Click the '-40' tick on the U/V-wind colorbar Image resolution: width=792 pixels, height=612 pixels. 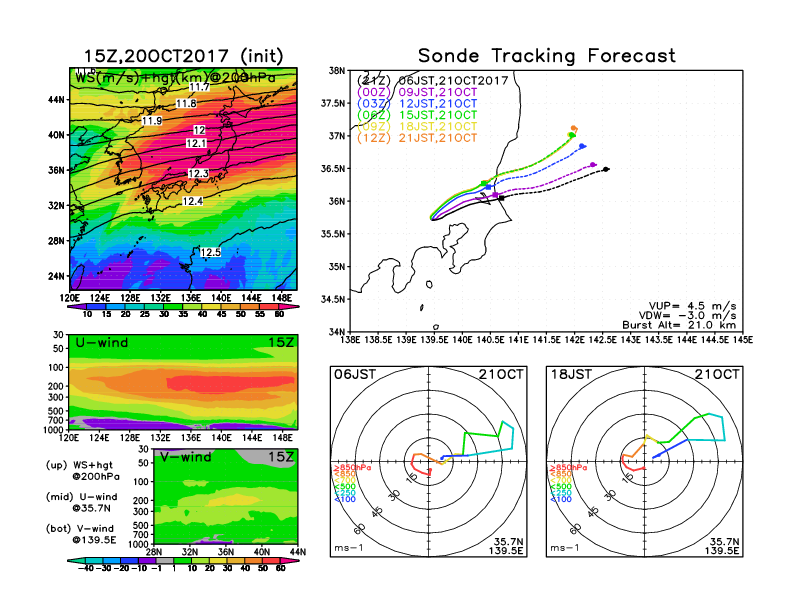click(85, 568)
